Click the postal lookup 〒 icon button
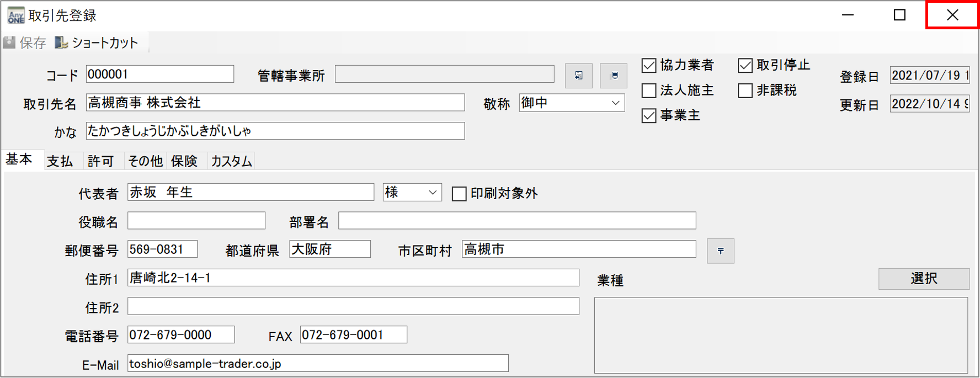Viewport: 980px width, 378px height. pyautogui.click(x=720, y=251)
